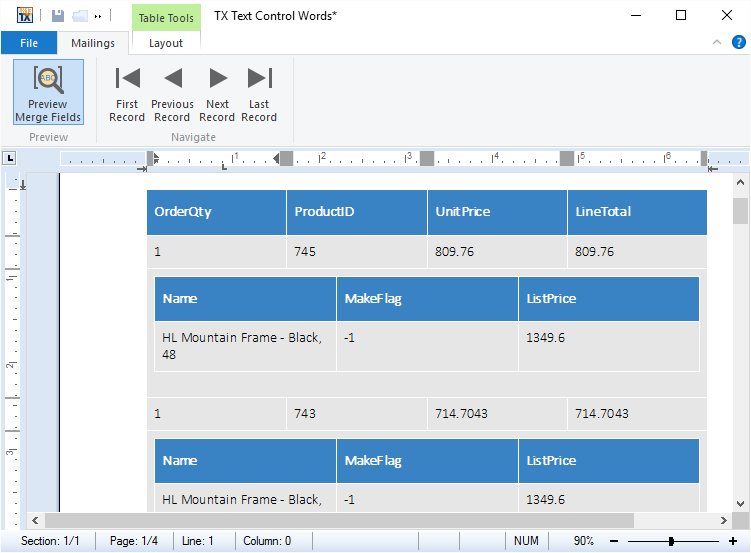751x553 pixels.
Task: Go to the Previous Record
Action: pos(172,93)
